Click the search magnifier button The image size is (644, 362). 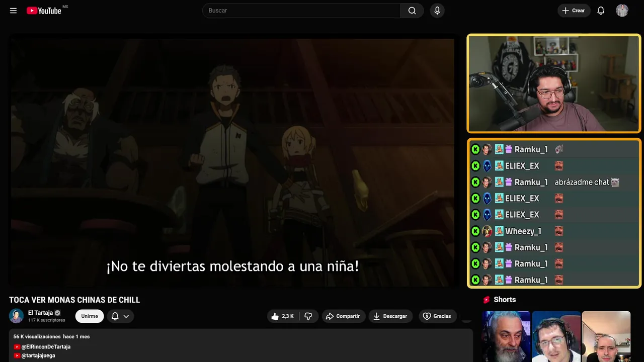pos(412,11)
